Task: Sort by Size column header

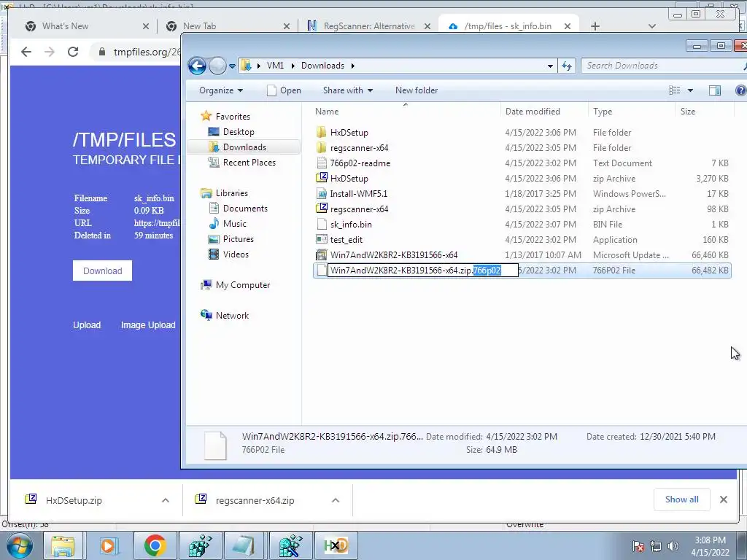Action: (704, 112)
